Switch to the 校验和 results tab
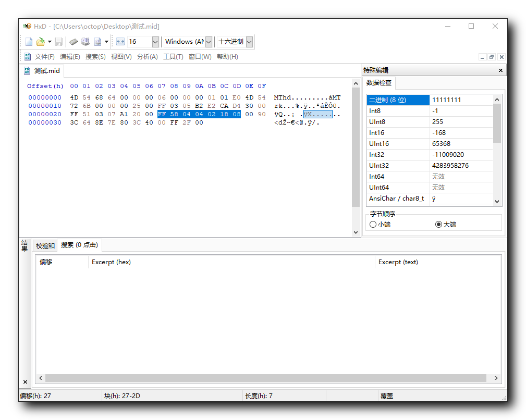 (45, 246)
